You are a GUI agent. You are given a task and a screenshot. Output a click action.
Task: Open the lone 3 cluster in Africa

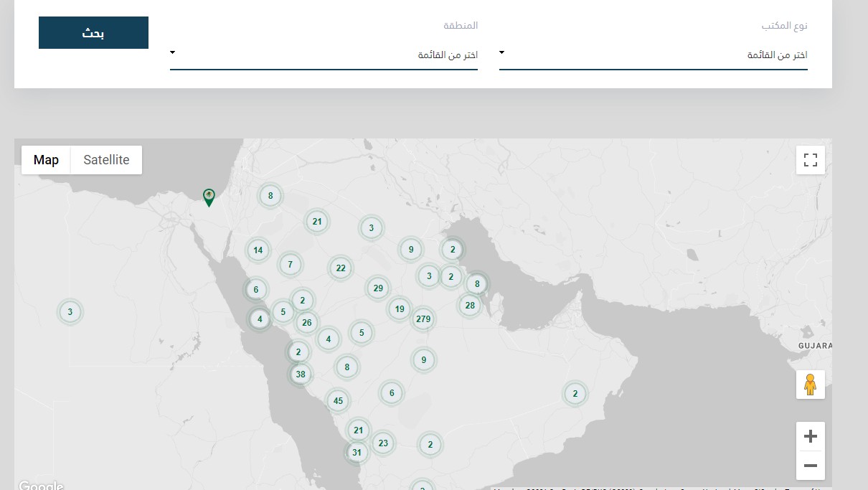70,311
